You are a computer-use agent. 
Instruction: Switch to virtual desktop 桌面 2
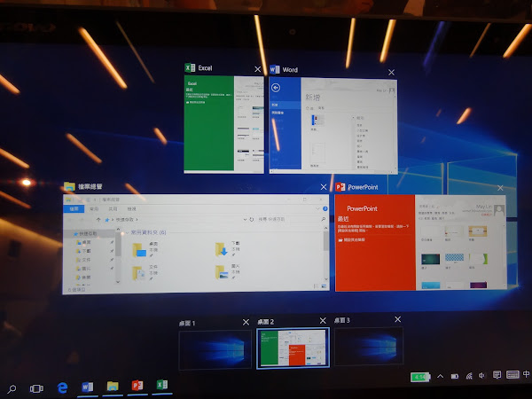(x=293, y=348)
